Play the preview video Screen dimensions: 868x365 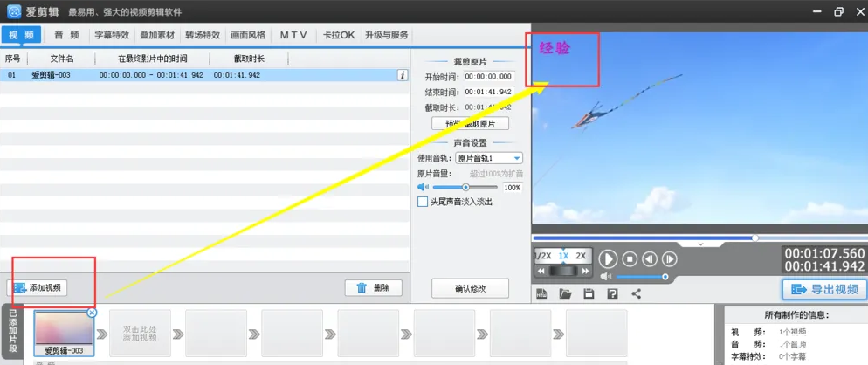[x=608, y=258]
